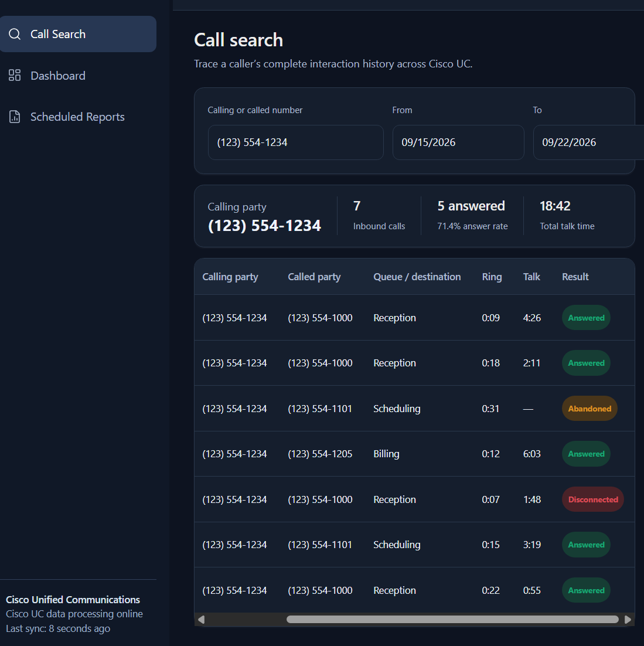
Task: Click talk time 0:55
Action: [531, 590]
